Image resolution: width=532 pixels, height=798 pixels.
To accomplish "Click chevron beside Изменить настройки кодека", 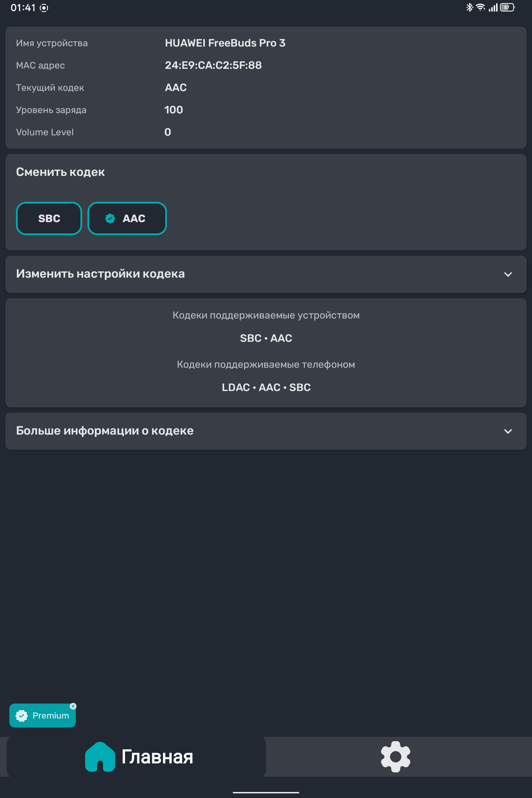I will [508, 274].
